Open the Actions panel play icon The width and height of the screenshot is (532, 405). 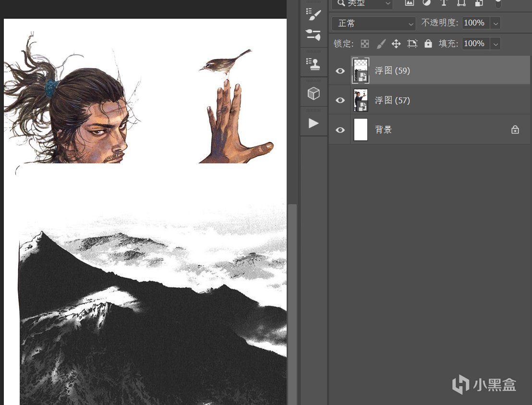(314, 123)
